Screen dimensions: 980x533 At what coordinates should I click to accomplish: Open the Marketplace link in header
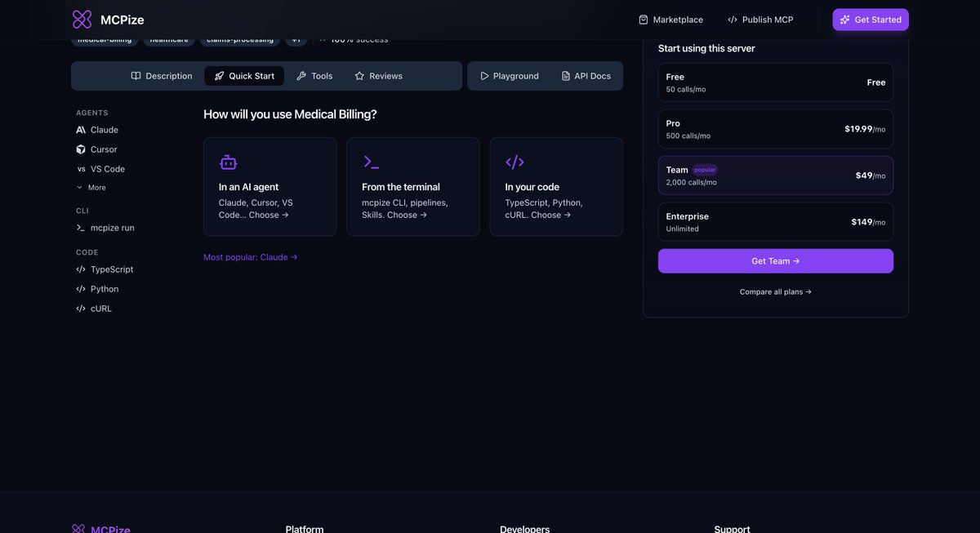coord(670,20)
